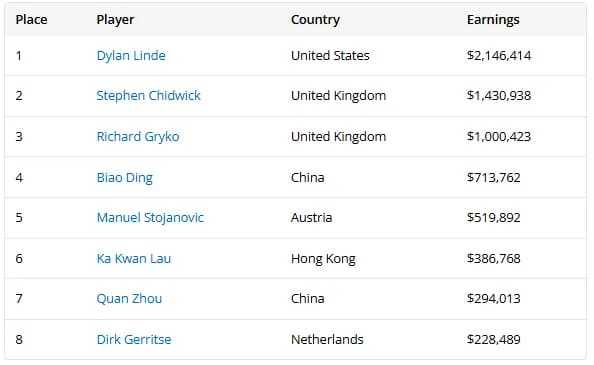Click the Austria country cell
Image resolution: width=594 pixels, height=365 pixels.
[x=311, y=218]
